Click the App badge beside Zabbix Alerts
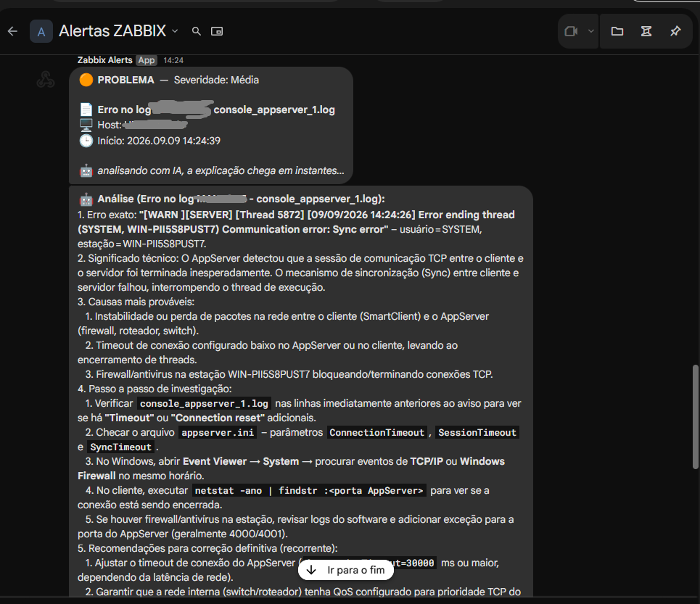Viewport: 700px width, 604px height. 147,60
